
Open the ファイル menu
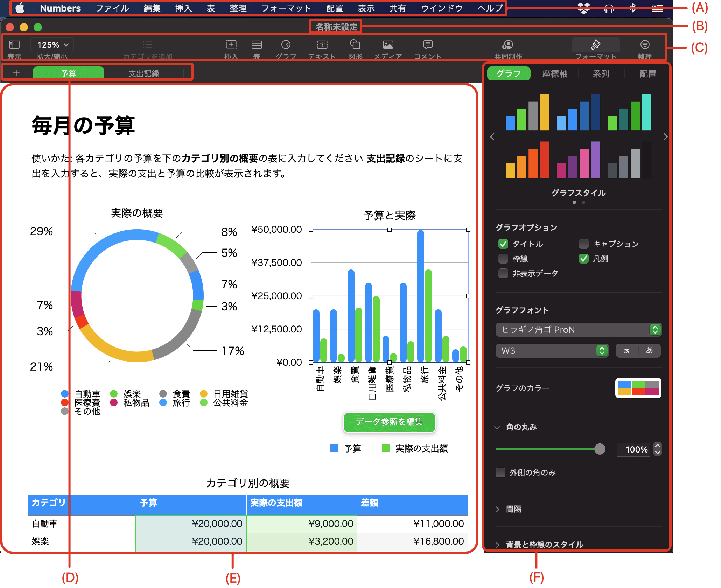click(x=112, y=8)
